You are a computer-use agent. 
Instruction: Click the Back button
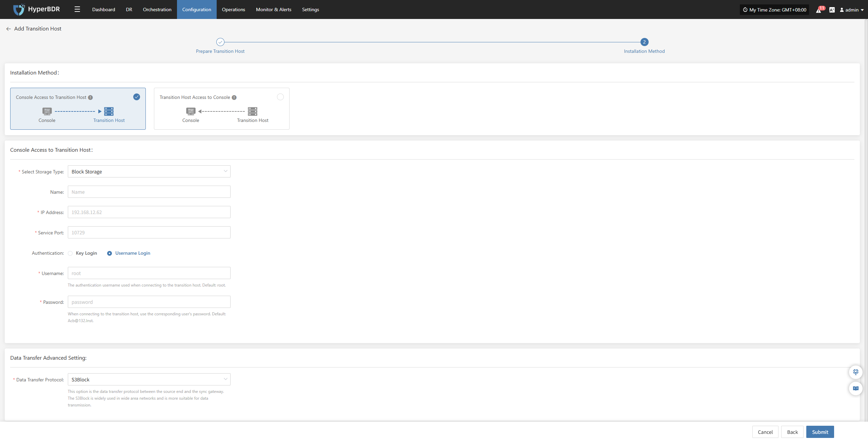(x=792, y=432)
